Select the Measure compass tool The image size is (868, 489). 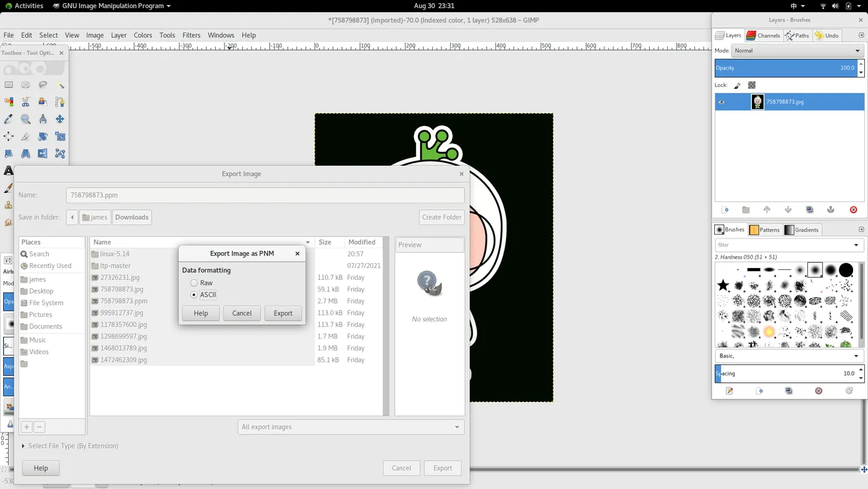coord(43,119)
